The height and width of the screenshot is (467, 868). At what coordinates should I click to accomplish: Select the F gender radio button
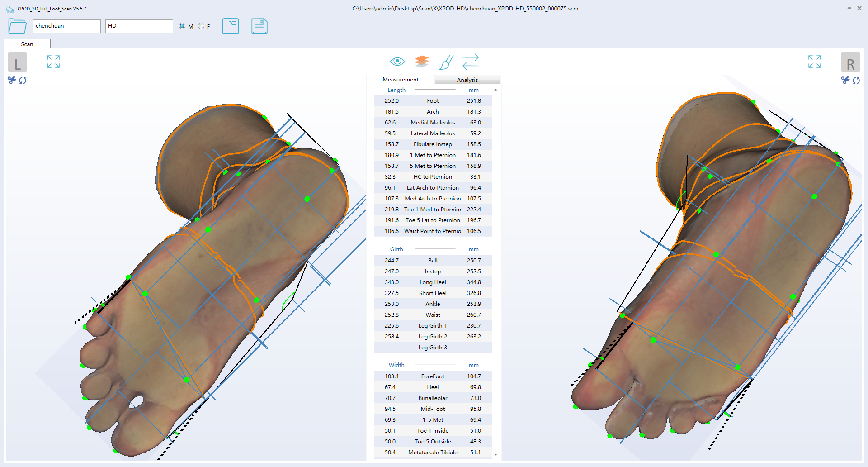(x=201, y=26)
